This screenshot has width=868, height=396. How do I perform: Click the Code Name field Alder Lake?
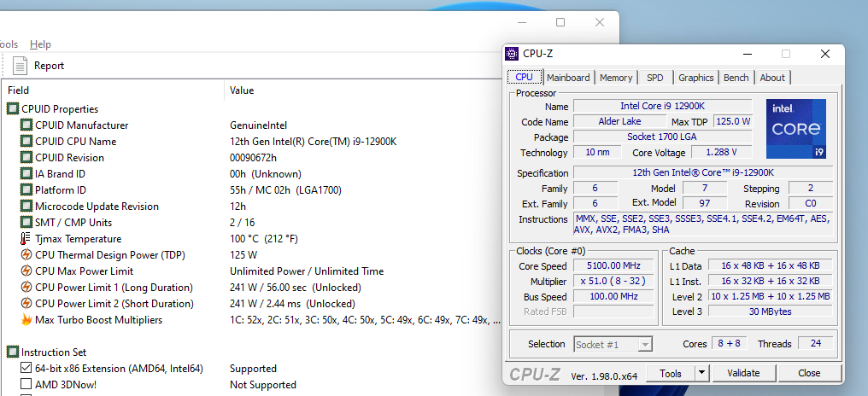click(x=619, y=122)
